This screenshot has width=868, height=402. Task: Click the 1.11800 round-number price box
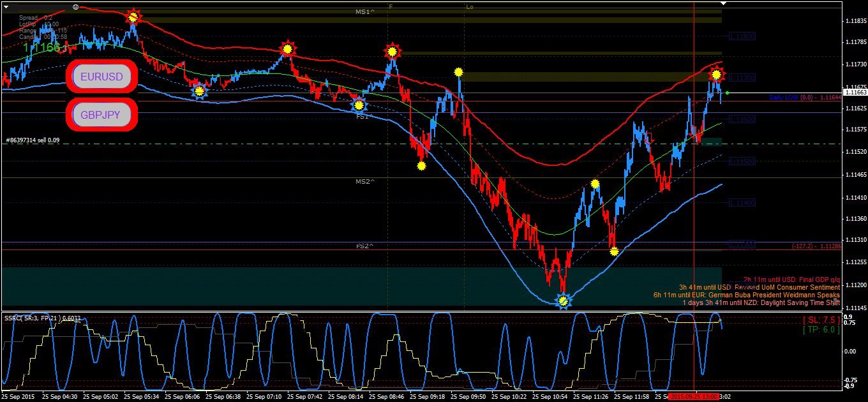tap(742, 36)
